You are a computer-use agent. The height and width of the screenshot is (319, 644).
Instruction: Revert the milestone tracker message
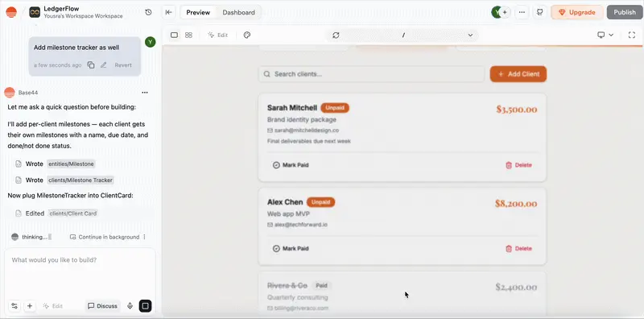coord(123,65)
